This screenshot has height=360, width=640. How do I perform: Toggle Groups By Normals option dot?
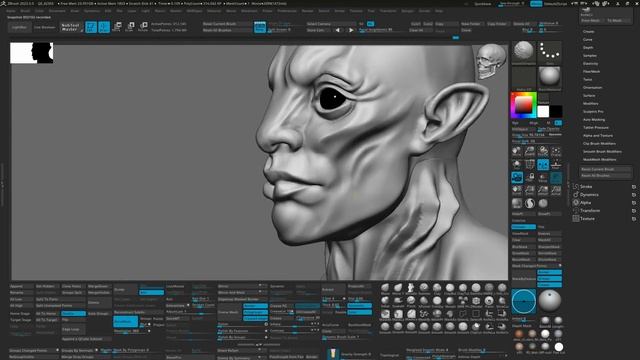pos(96,350)
